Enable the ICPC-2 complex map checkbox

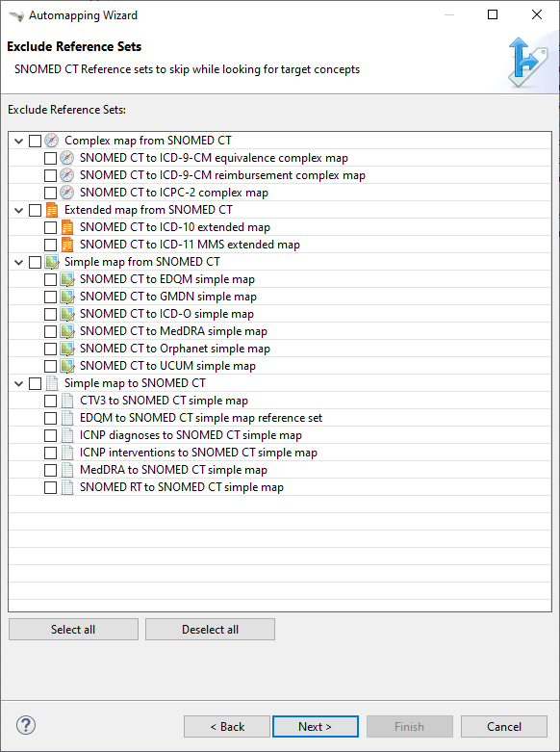click(50, 193)
